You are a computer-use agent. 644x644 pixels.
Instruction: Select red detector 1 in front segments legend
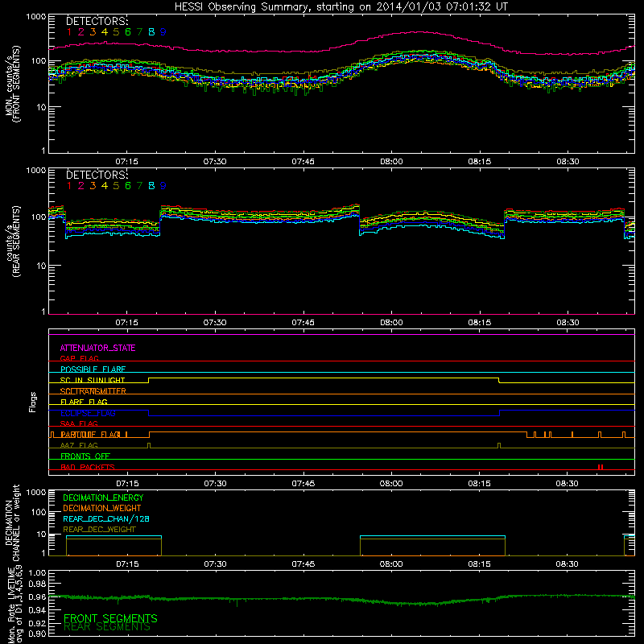click(69, 32)
